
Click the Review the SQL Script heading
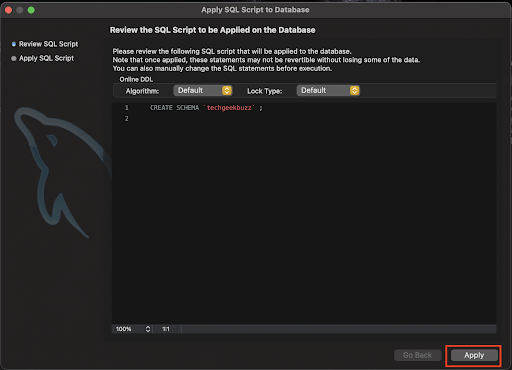[x=213, y=30]
